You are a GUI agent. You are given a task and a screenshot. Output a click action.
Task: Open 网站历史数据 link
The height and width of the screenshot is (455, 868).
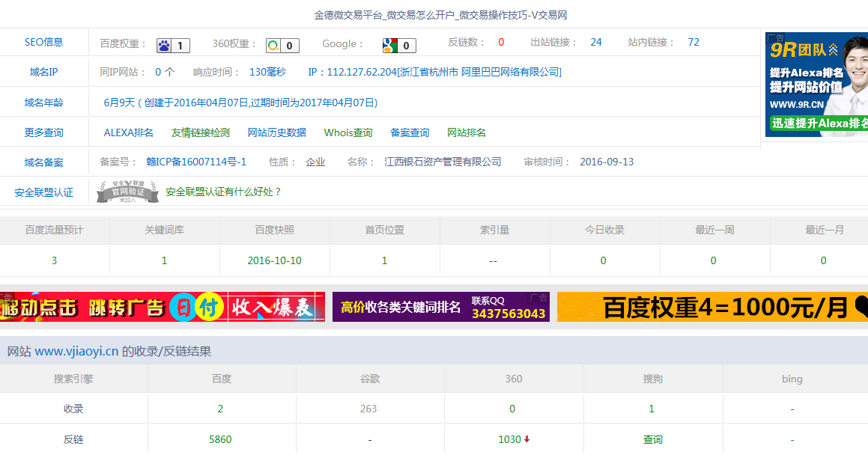[276, 132]
